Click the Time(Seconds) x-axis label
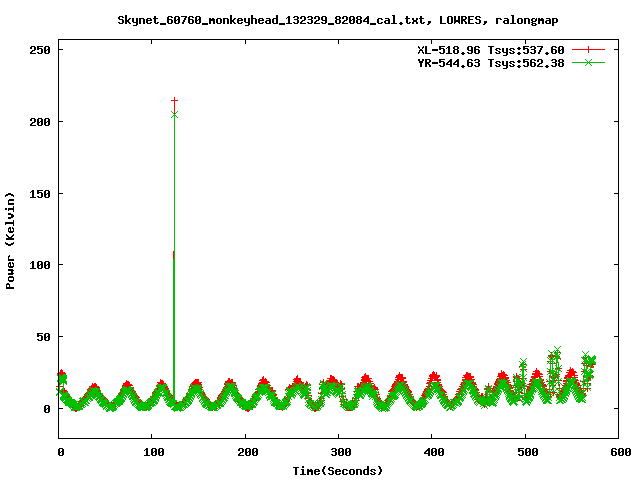This screenshot has height=480, width=640. click(338, 471)
